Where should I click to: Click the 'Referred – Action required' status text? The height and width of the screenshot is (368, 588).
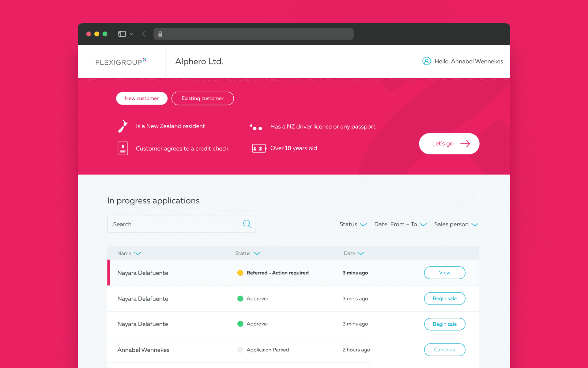[277, 273]
